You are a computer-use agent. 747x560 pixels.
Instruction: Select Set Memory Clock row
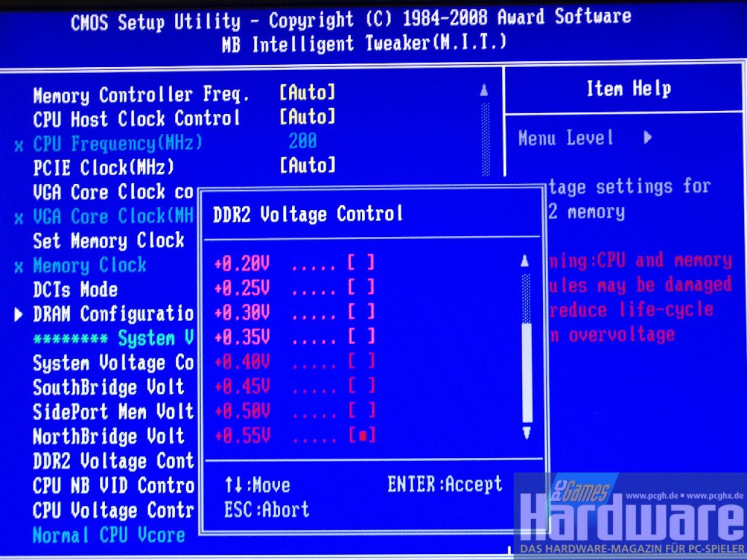coord(109,241)
